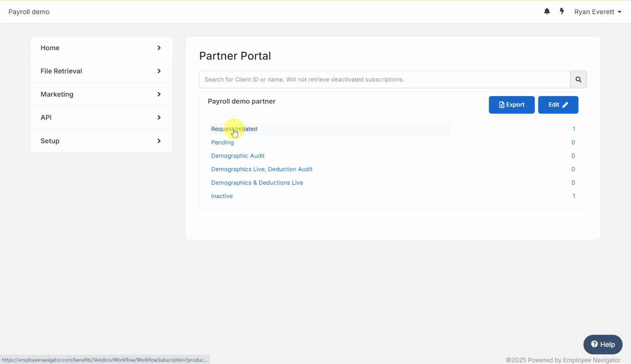This screenshot has height=364, width=631.
Task: Open the Ryan Everett user dropdown
Action: pyautogui.click(x=597, y=12)
